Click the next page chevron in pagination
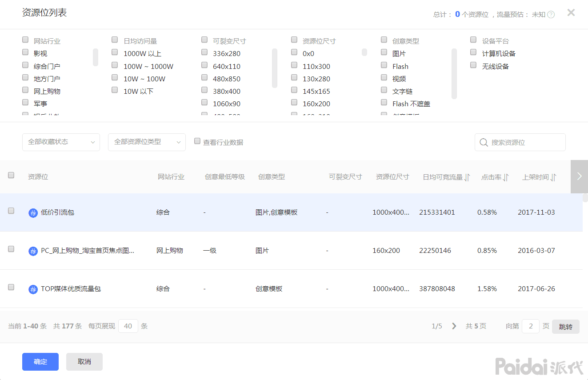This screenshot has width=588, height=380. (x=454, y=326)
